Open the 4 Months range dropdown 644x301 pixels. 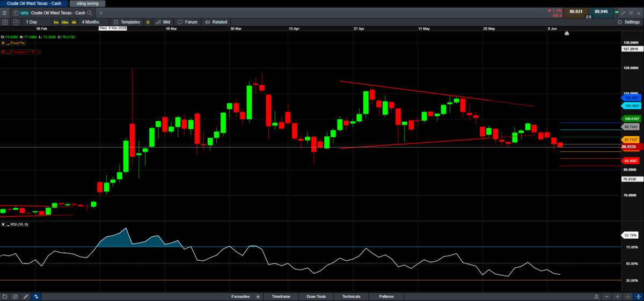94,22
